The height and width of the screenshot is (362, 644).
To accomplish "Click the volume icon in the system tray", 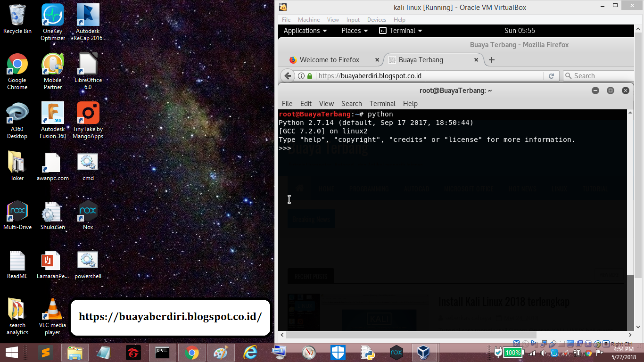I will [543, 353].
